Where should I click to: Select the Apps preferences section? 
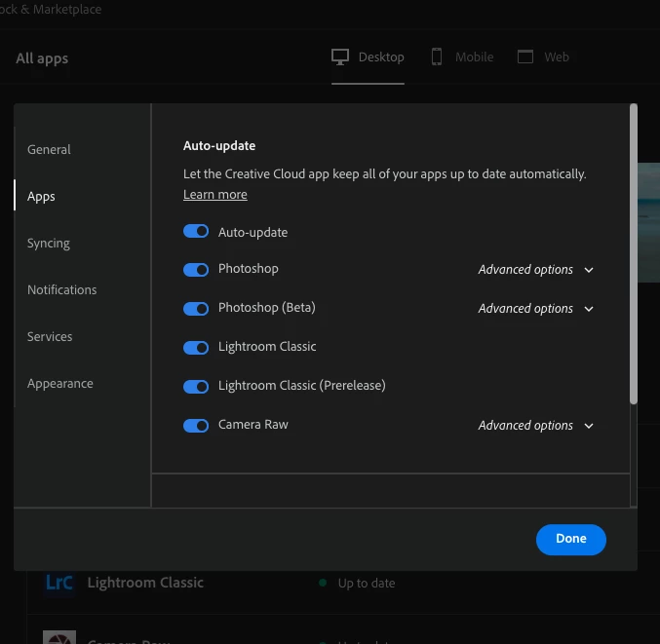tap(41, 197)
